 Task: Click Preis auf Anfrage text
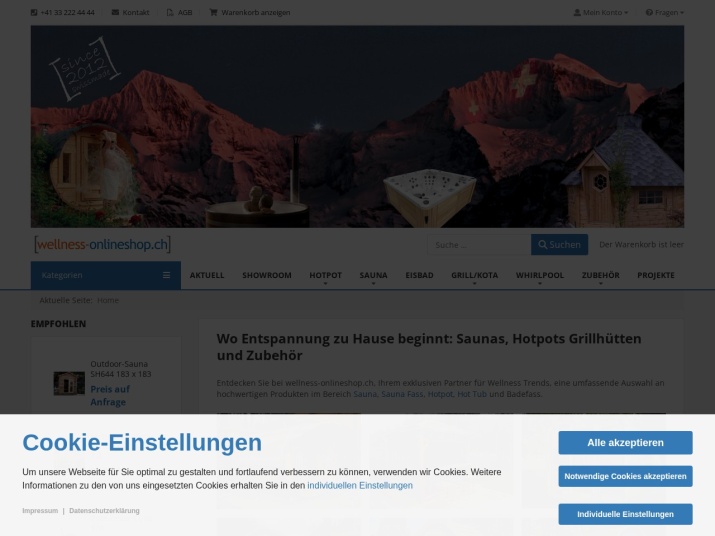click(110, 395)
